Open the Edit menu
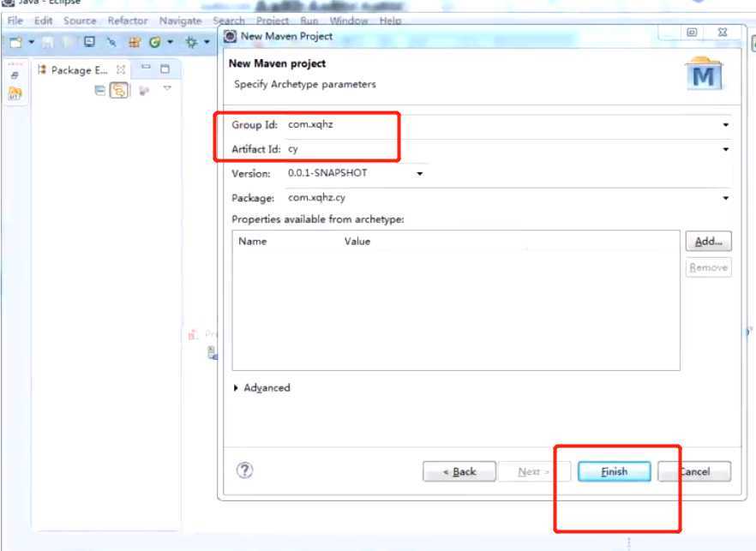Screen dimensions: 756x551 [44, 21]
